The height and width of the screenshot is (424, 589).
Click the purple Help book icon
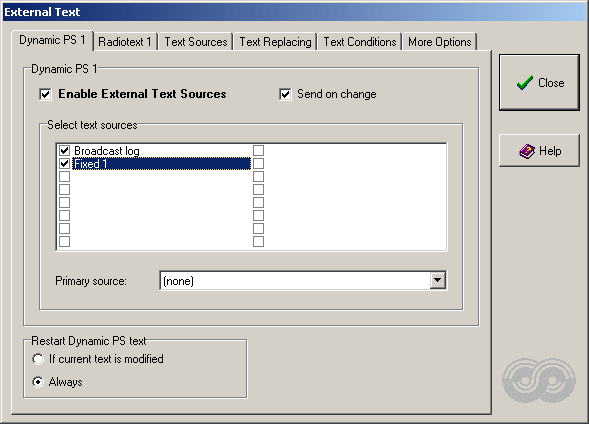tap(527, 151)
